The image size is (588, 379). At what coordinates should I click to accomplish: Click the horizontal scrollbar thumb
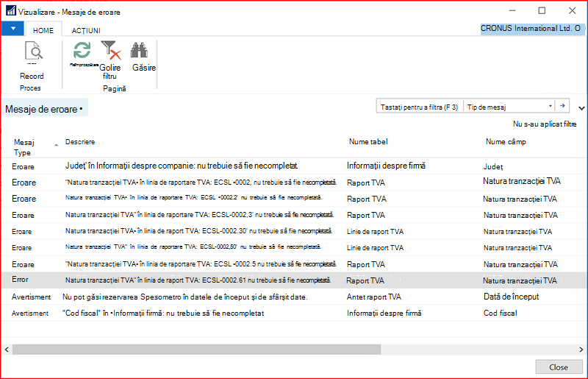click(196, 350)
